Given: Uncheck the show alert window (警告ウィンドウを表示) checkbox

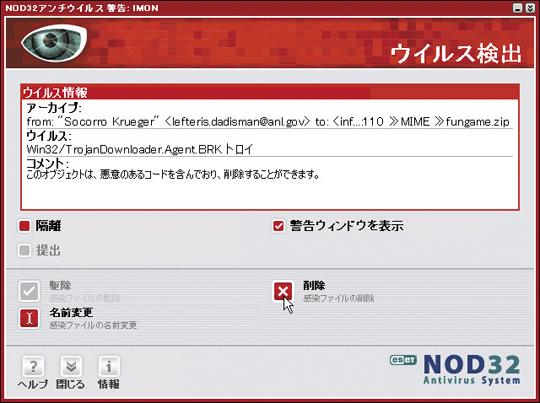Looking at the screenshot, I should 278,226.
